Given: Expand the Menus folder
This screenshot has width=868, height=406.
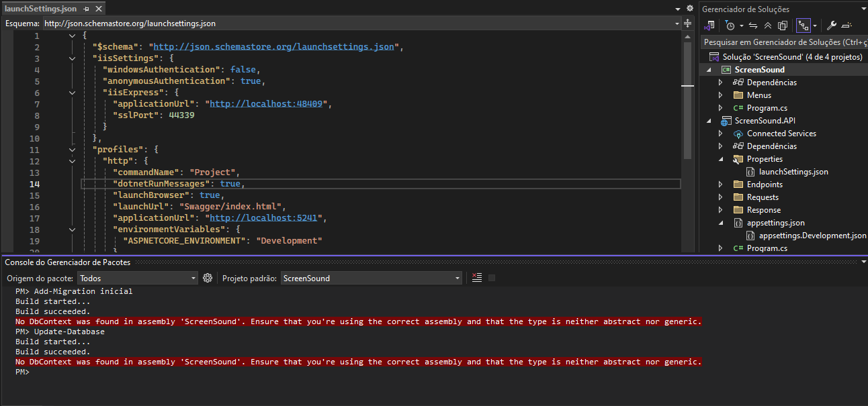Looking at the screenshot, I should 721,95.
